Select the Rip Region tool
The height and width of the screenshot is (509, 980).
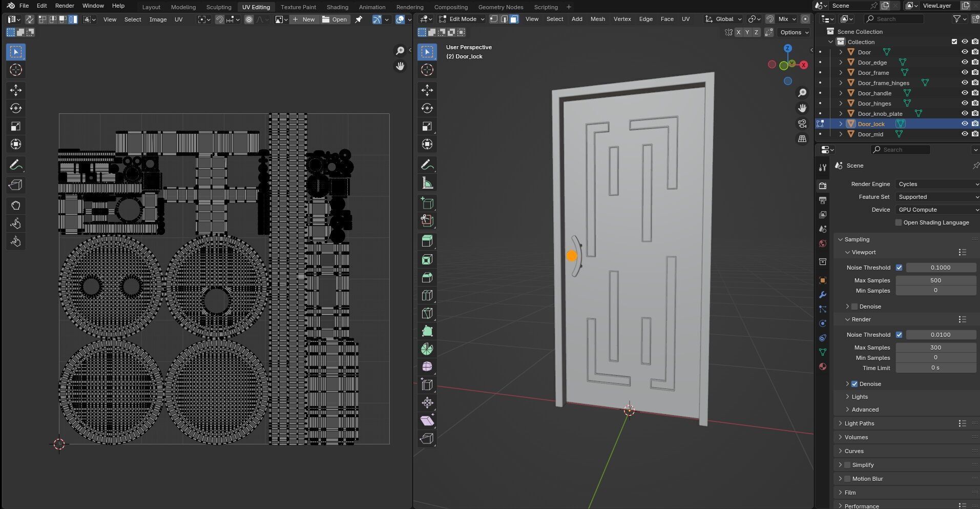click(x=427, y=439)
